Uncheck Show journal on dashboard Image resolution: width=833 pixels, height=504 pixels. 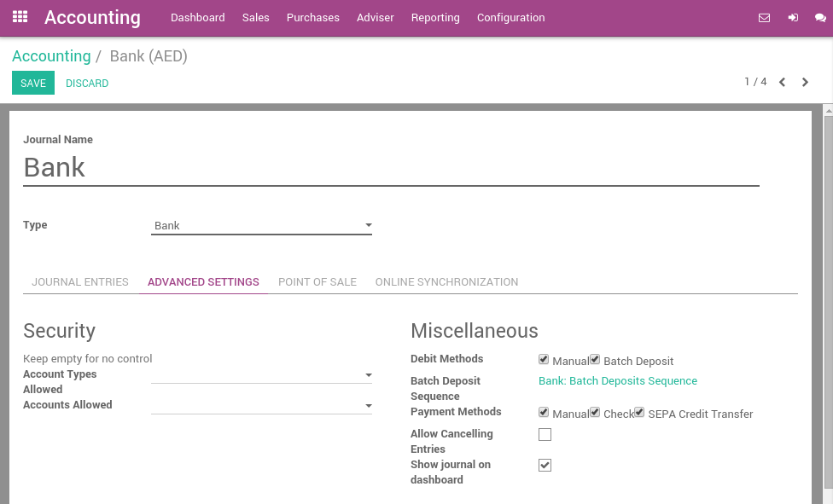545,466
